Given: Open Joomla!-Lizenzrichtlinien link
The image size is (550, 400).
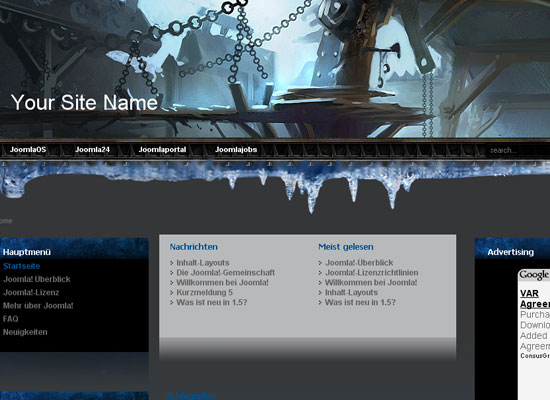Looking at the screenshot, I should coord(371,273).
